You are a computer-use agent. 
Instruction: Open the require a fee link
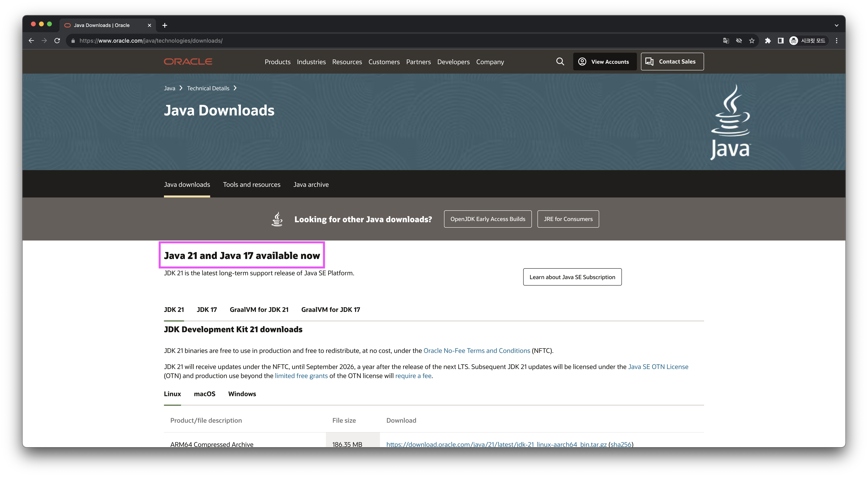pyautogui.click(x=413, y=376)
